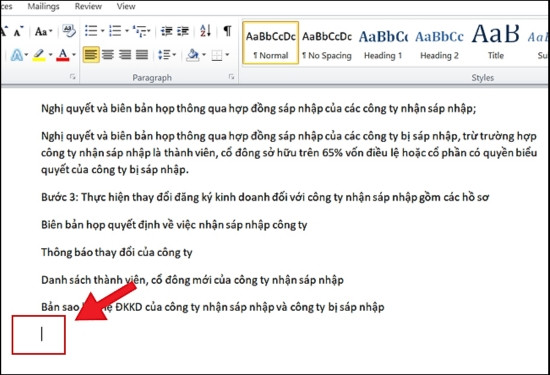Click the Sort A-Z icon
This screenshot has width=550, height=375.
[x=205, y=31]
